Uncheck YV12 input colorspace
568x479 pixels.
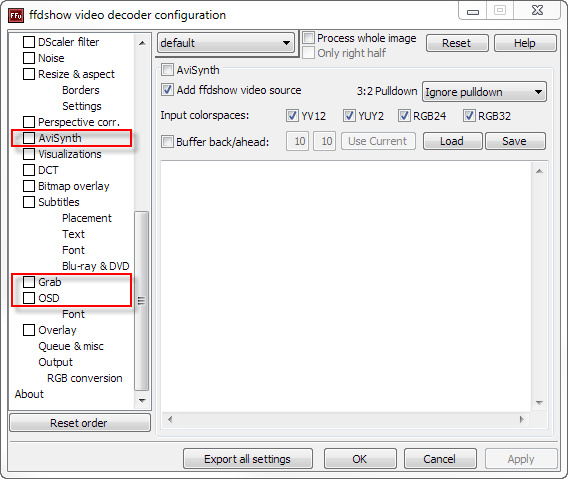pos(292,116)
